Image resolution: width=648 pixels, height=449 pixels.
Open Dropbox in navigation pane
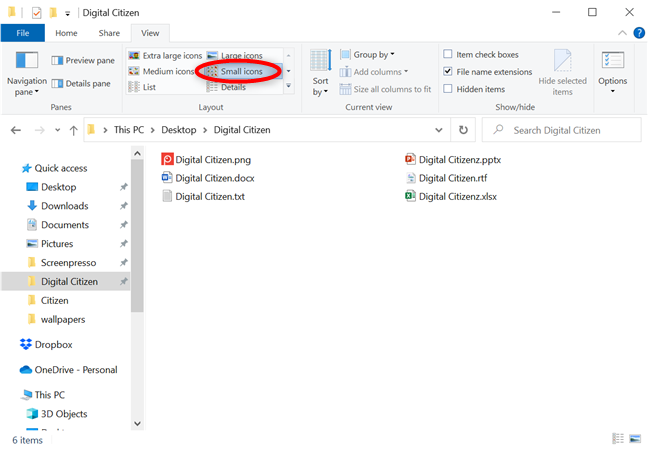(x=46, y=345)
